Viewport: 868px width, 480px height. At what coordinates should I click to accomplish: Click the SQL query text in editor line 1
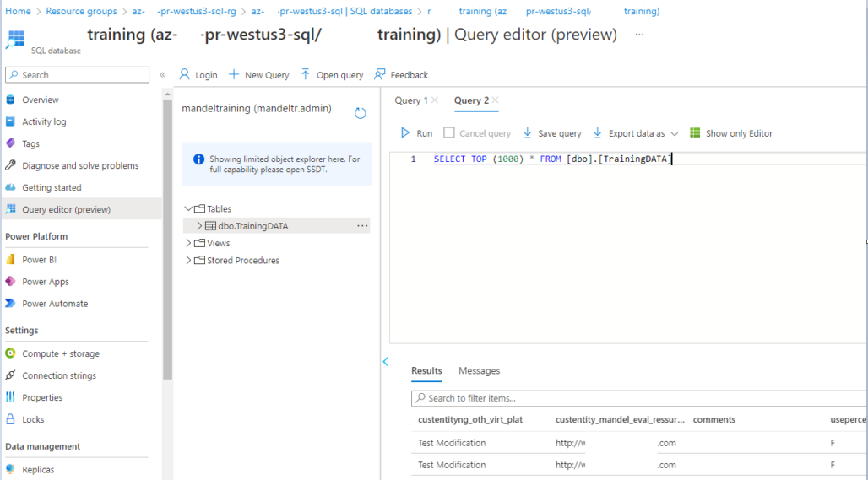pyautogui.click(x=552, y=159)
